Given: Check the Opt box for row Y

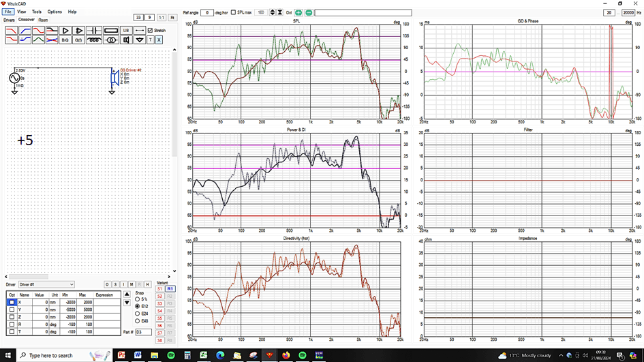Looking at the screenshot, I should click(12, 310).
